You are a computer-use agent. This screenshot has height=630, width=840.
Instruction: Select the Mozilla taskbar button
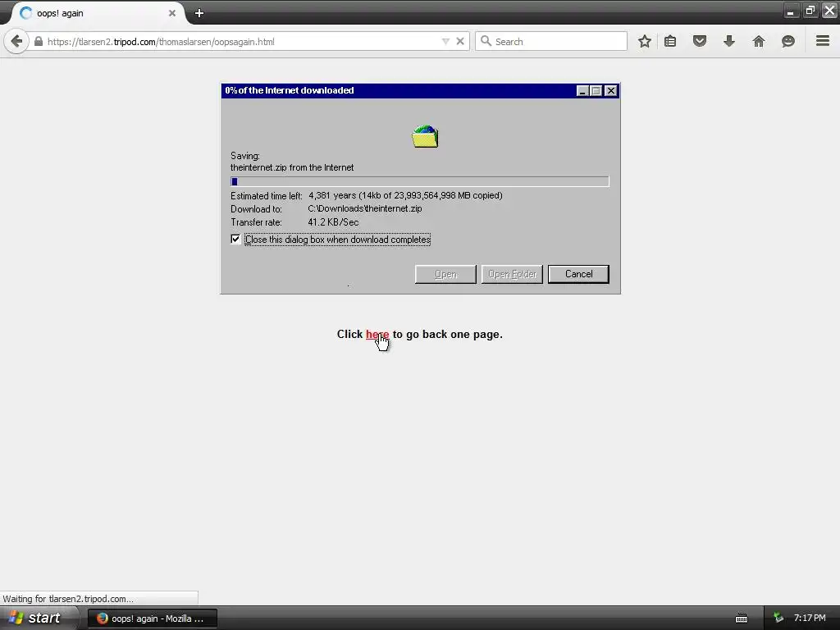click(153, 619)
